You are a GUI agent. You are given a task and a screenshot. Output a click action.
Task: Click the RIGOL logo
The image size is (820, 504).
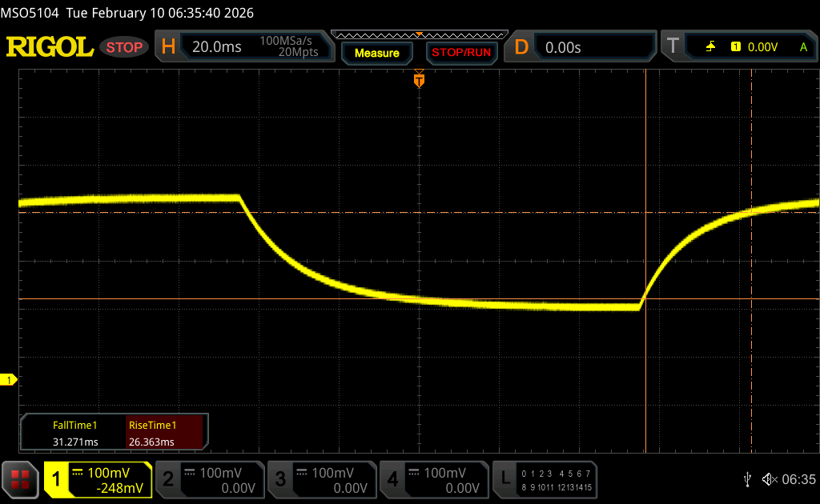50,47
